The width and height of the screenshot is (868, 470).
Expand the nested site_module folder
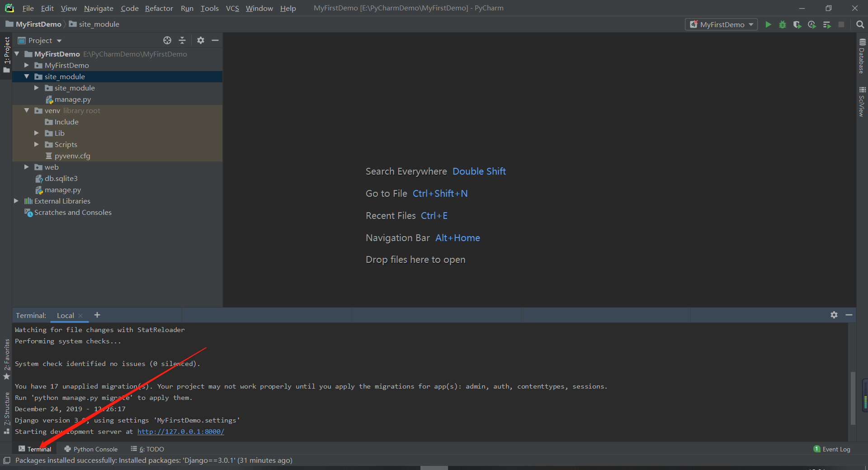tap(37, 88)
